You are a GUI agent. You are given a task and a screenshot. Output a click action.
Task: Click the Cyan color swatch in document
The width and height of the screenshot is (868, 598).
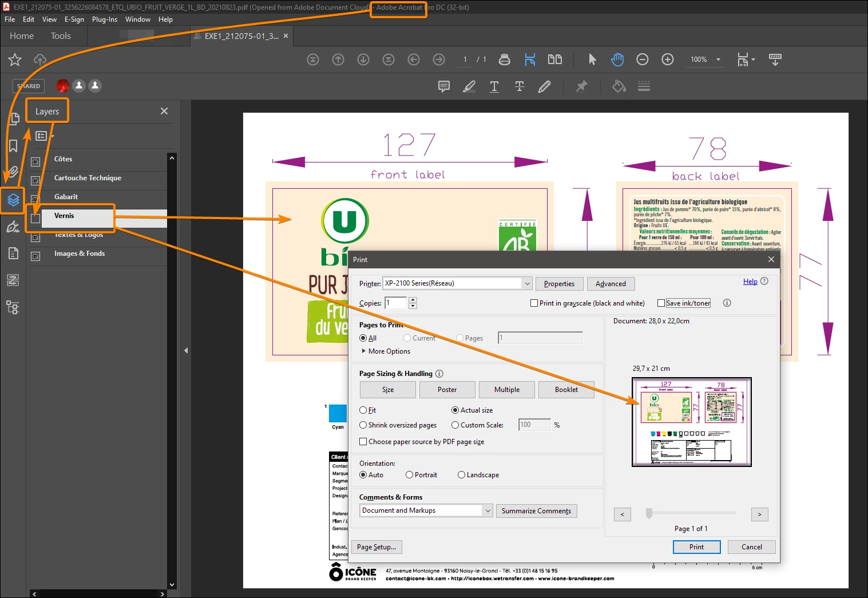click(x=338, y=414)
